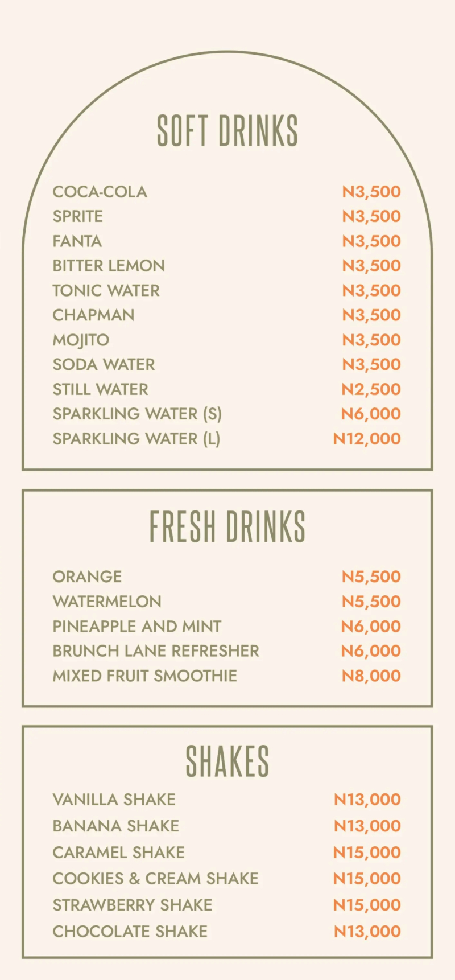Screen dimensions: 455x980
Task: Click the Fresh Drinks section heading
Action: pos(227,526)
